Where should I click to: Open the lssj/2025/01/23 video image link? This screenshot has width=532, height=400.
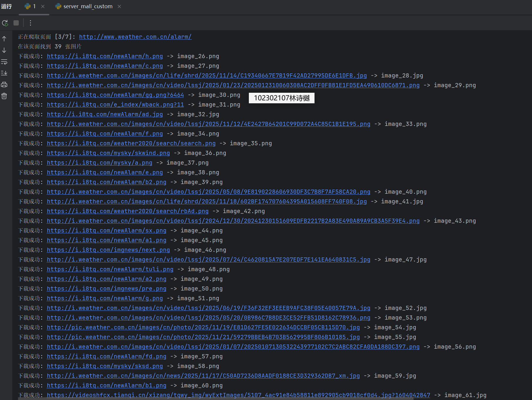click(x=233, y=85)
